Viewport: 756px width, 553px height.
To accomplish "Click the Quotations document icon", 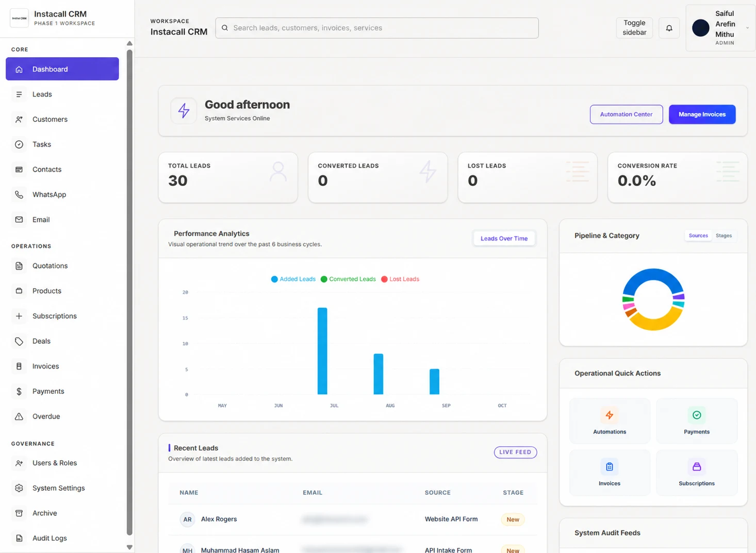I will [x=19, y=266].
